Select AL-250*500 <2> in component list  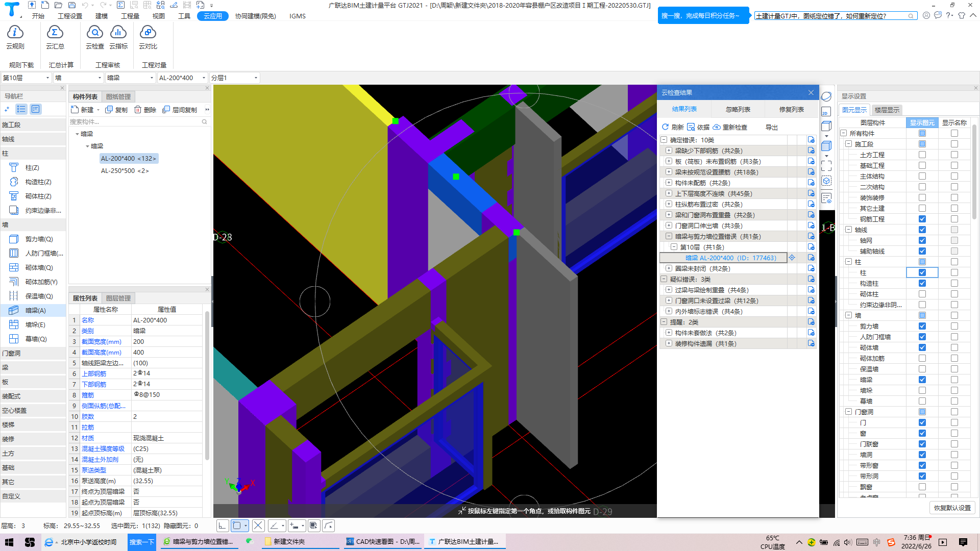[125, 171]
